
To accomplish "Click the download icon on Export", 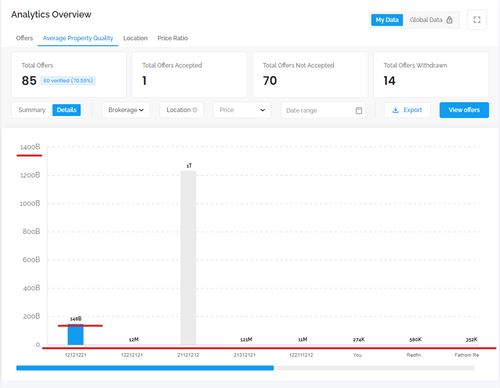I will pyautogui.click(x=395, y=110).
